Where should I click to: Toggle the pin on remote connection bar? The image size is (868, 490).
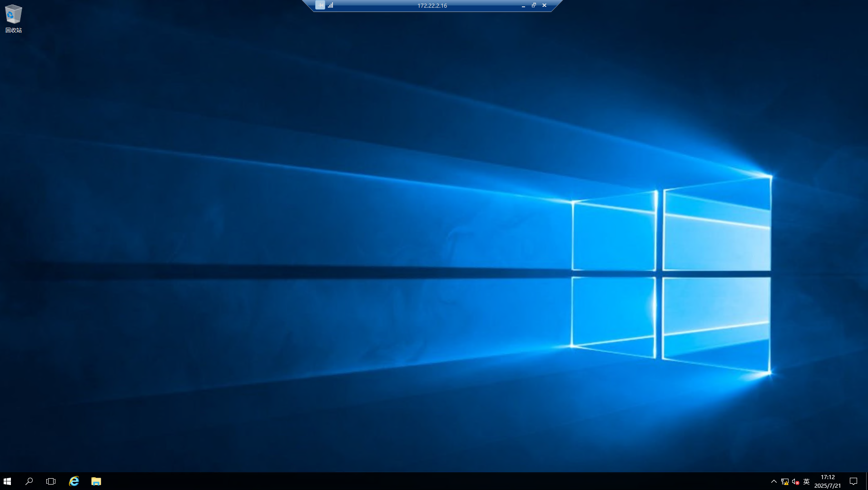pyautogui.click(x=320, y=5)
